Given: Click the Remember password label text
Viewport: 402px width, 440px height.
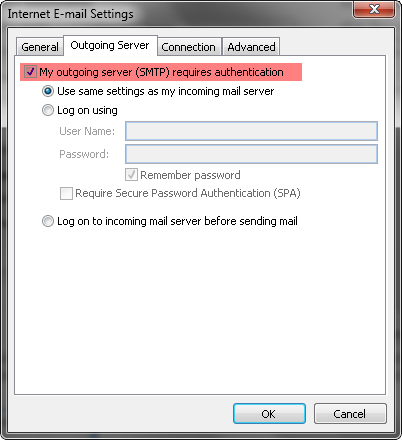Looking at the screenshot, I should pyautogui.click(x=190, y=175).
